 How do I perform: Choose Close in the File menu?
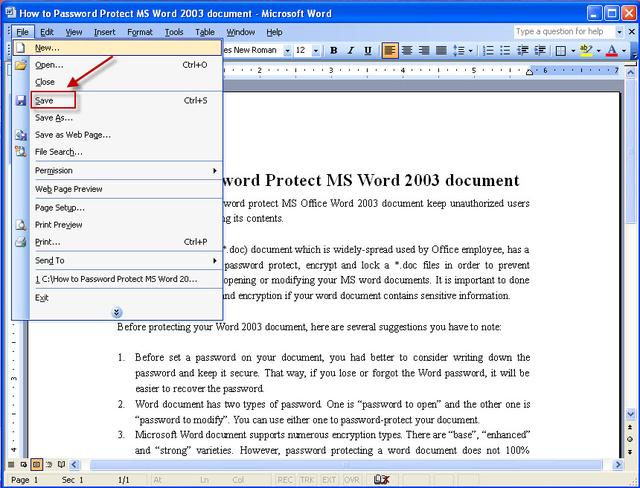tap(118, 82)
